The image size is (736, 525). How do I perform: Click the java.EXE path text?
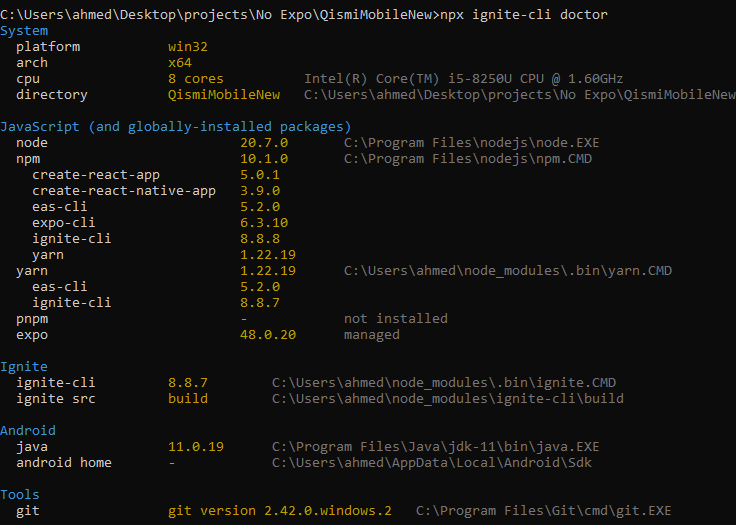(436, 447)
